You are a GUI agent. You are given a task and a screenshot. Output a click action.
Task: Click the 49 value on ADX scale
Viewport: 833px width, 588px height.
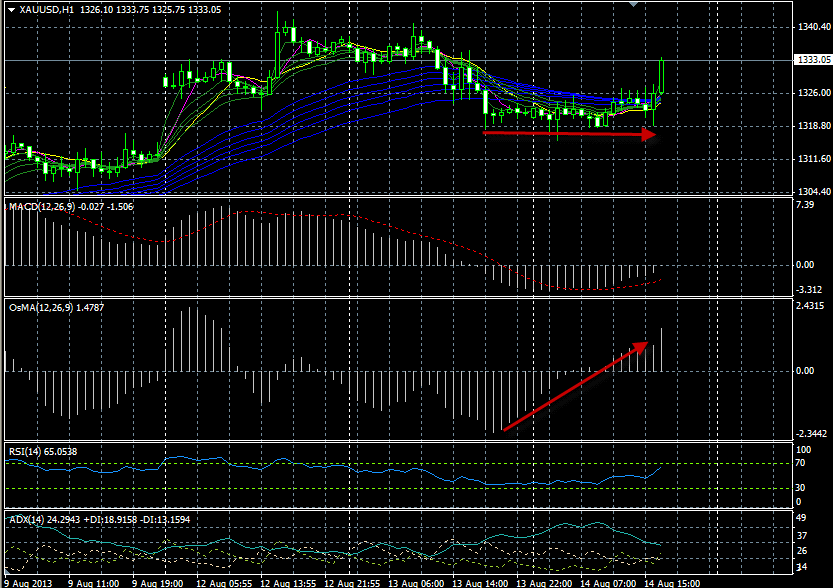(802, 518)
